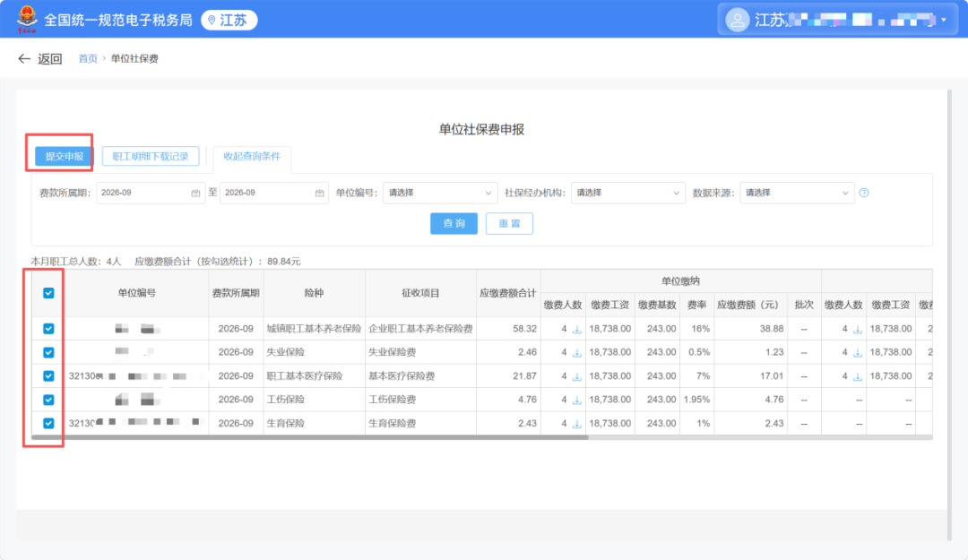
Task: Click the 工伤保险费 cell
Action: point(420,401)
